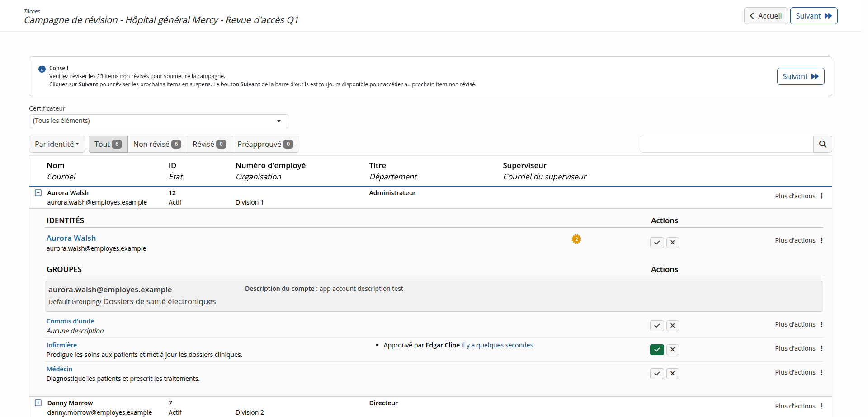The width and height of the screenshot is (868, 417).
Task: Approve the Aurora Walsh identity with checkmark
Action: click(x=657, y=243)
